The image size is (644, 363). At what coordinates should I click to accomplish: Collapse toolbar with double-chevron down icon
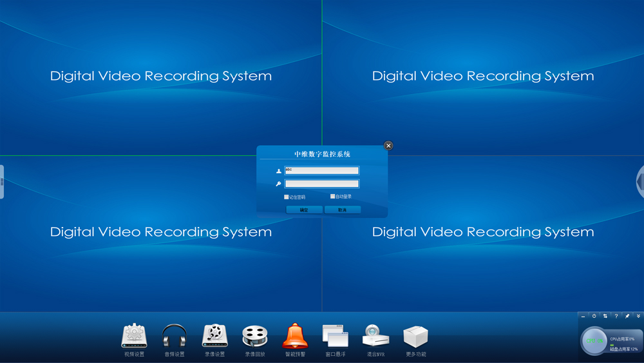(x=638, y=316)
